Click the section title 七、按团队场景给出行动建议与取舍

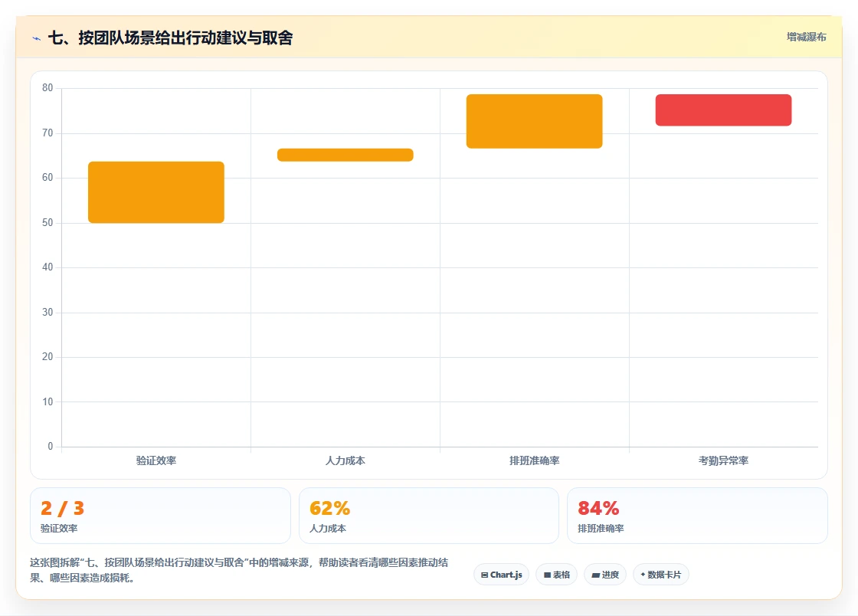coord(171,38)
